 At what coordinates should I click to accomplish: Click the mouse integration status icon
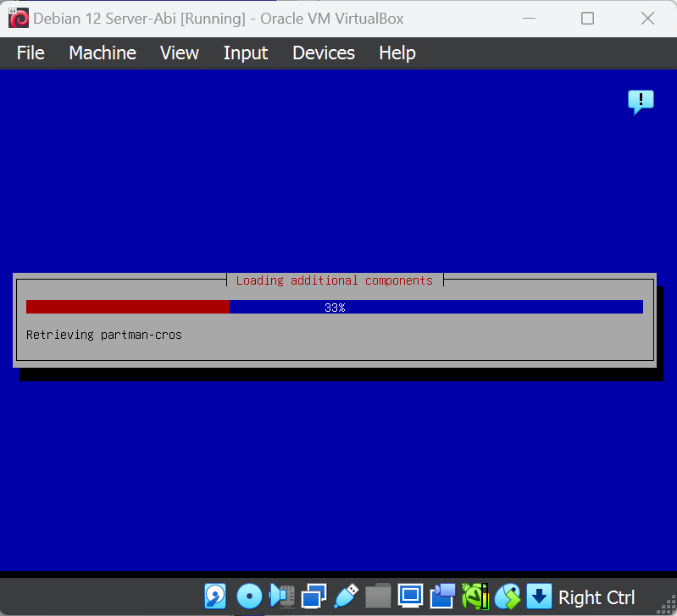pos(508,597)
